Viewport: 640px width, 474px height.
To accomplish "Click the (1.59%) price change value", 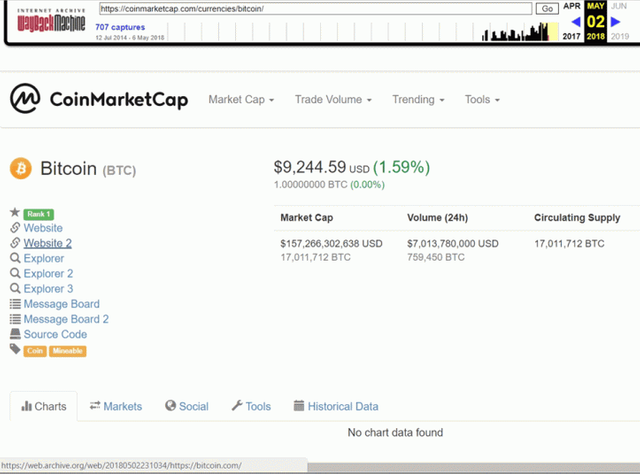I will 402,167.
